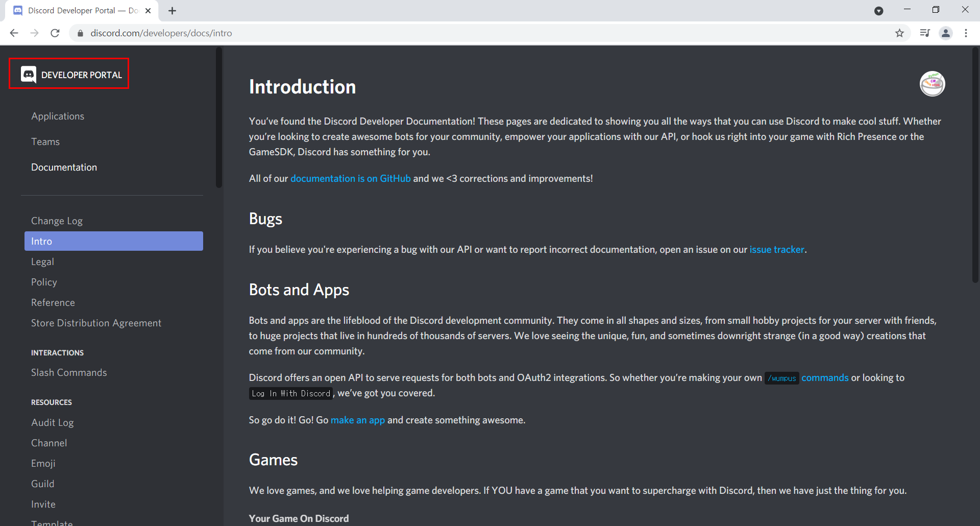Viewport: 980px width, 526px height.
Task: Open the Policy docs page
Action: 44,282
